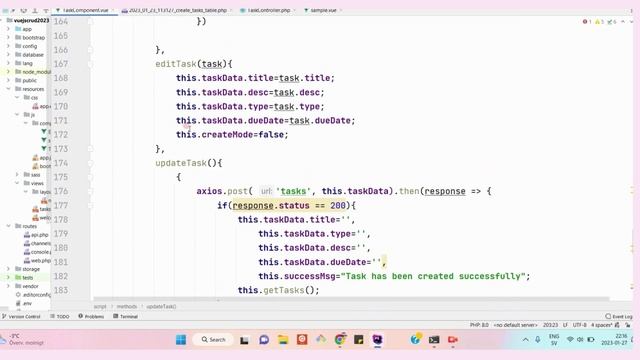Viewport: 640px width, 360px height.
Task: Switch to PhpStorm taskbar icon
Action: tap(378, 340)
